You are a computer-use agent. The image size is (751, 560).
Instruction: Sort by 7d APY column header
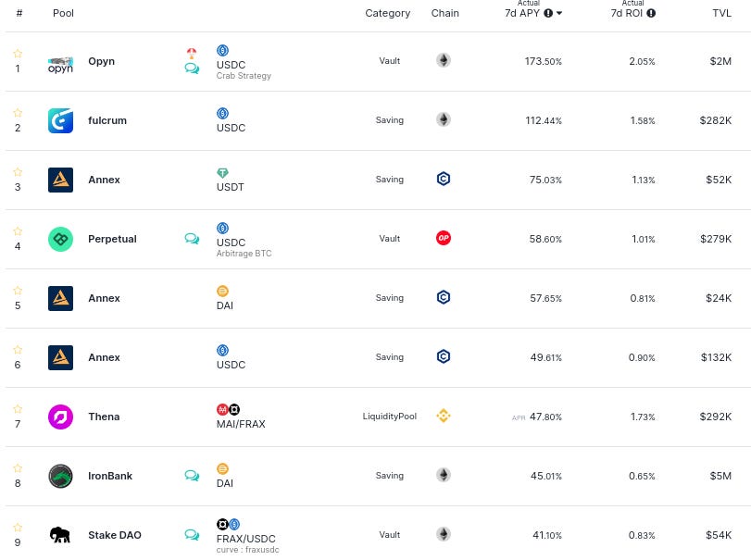(x=522, y=13)
